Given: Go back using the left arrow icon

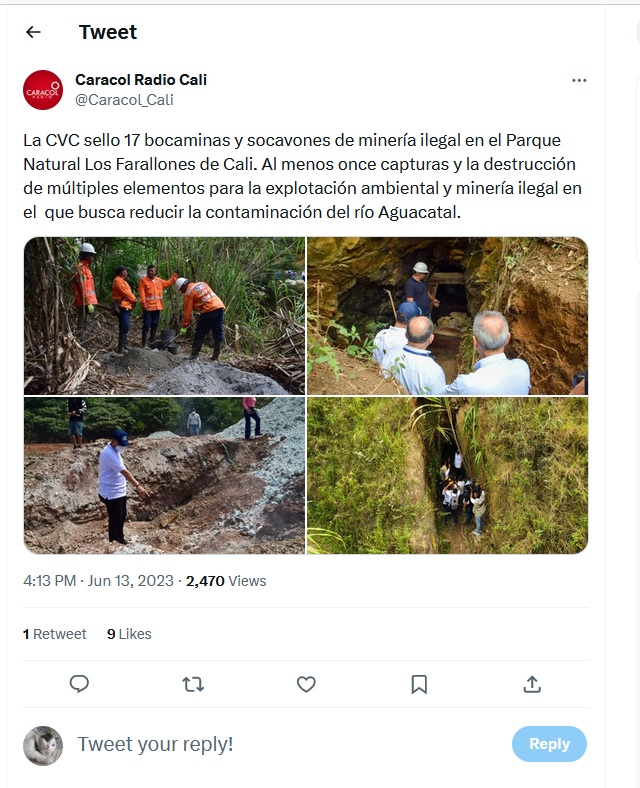Looking at the screenshot, I should coord(33,32).
